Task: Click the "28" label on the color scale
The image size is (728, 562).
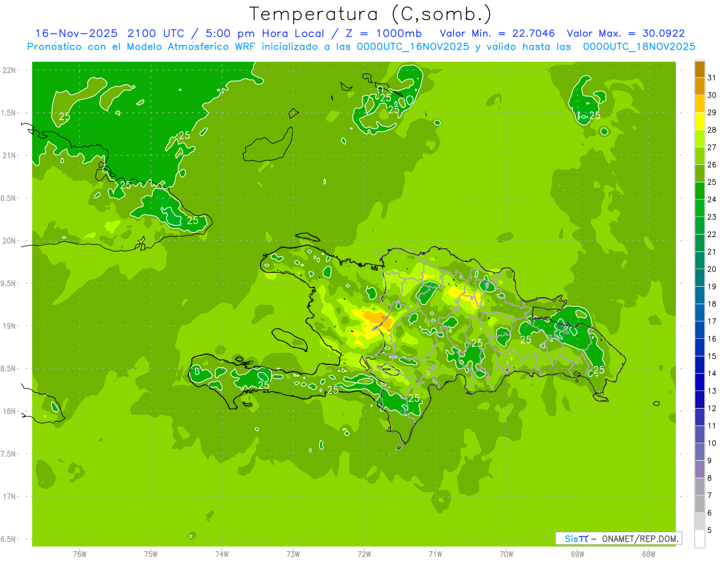Action: 712,130
